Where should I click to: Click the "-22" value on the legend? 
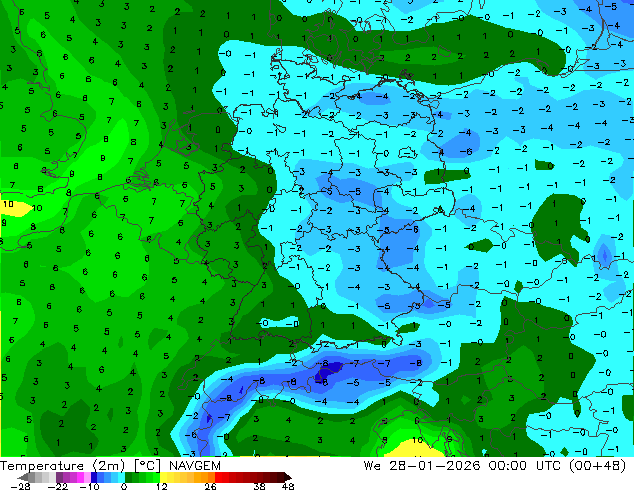coord(58,486)
